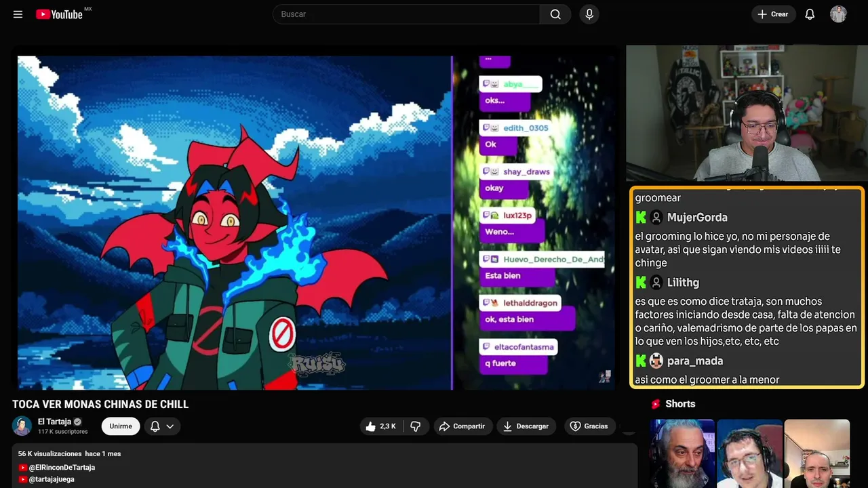This screenshot has height=488, width=868.
Task: Open the Short with the white-bearded man
Action: point(682,453)
